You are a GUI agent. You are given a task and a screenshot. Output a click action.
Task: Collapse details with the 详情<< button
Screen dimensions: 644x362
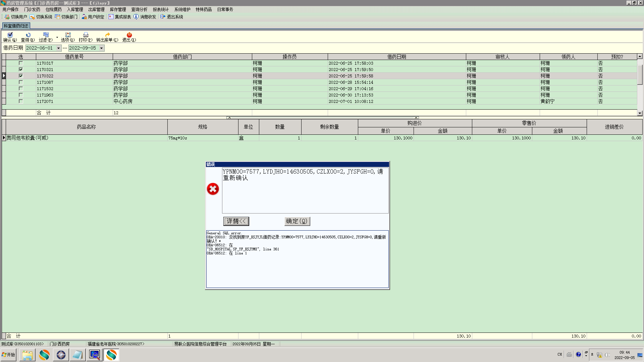pos(236,221)
